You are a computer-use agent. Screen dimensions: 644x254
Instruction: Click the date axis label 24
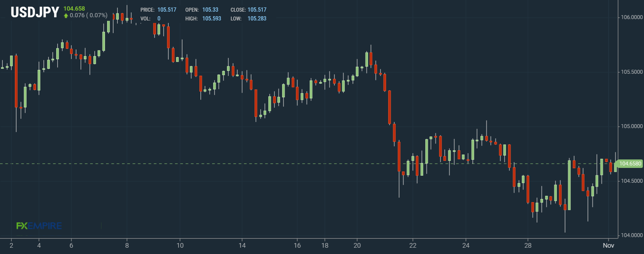click(466, 246)
